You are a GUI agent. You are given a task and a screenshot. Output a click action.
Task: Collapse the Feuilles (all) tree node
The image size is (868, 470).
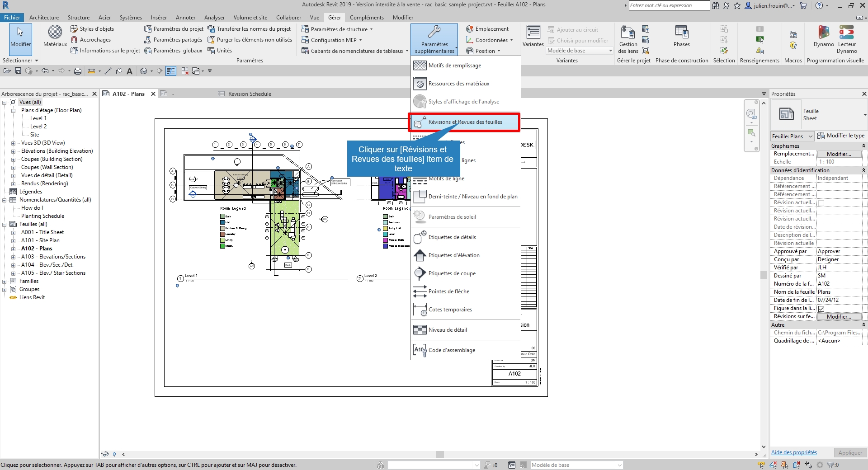tap(5, 224)
